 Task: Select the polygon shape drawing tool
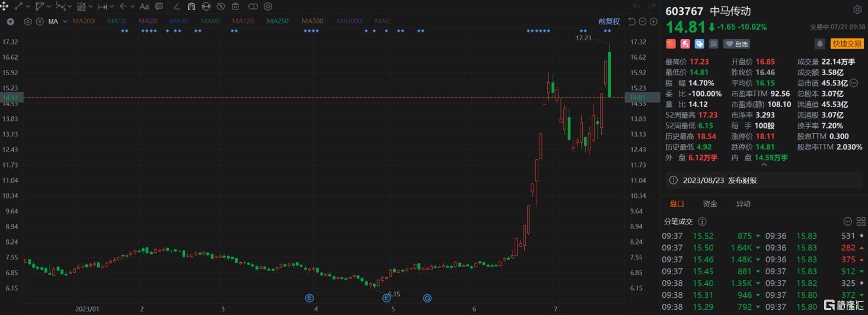[x=39, y=7]
